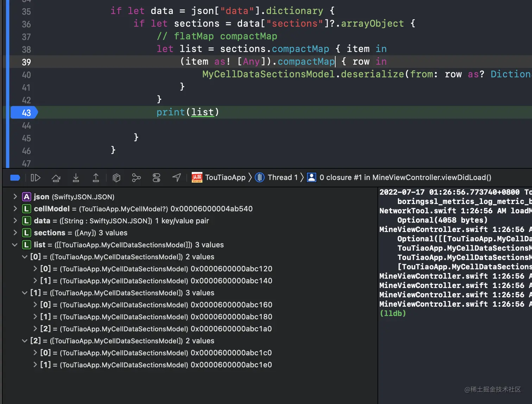The height and width of the screenshot is (404, 532).
Task: Click the 'L' local icon beside data
Action: pyautogui.click(x=26, y=220)
